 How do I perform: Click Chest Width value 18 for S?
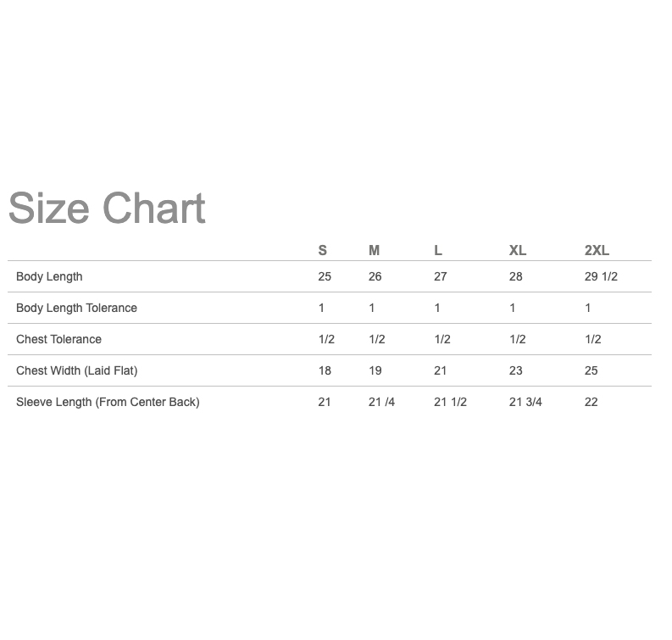tap(325, 370)
